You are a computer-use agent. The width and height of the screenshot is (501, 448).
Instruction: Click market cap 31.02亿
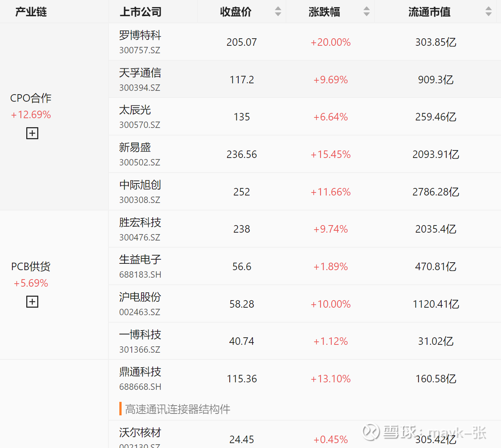[x=436, y=341]
